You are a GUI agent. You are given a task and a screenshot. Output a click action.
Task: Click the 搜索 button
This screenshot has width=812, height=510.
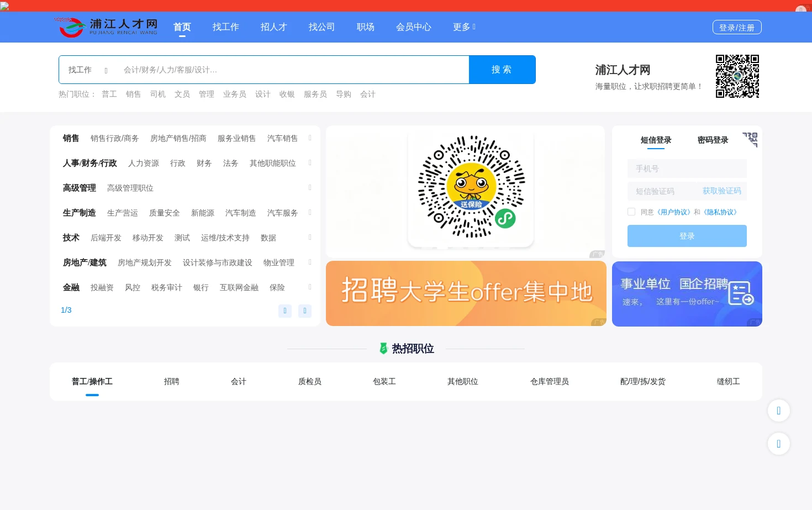[x=502, y=70]
